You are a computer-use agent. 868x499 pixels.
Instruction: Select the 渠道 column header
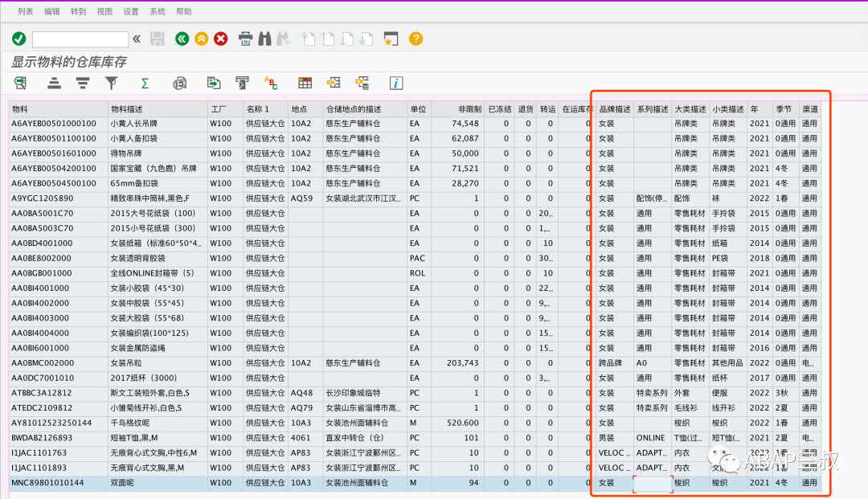coord(810,109)
